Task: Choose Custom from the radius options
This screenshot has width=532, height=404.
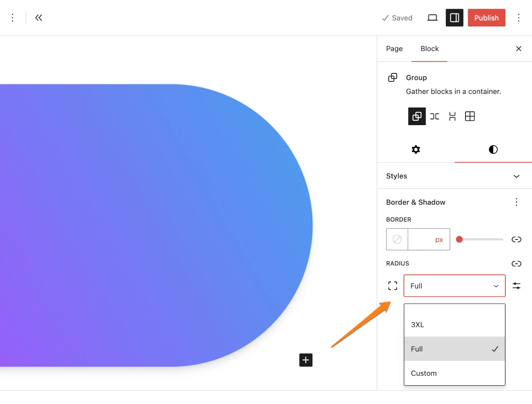Action: [x=423, y=373]
